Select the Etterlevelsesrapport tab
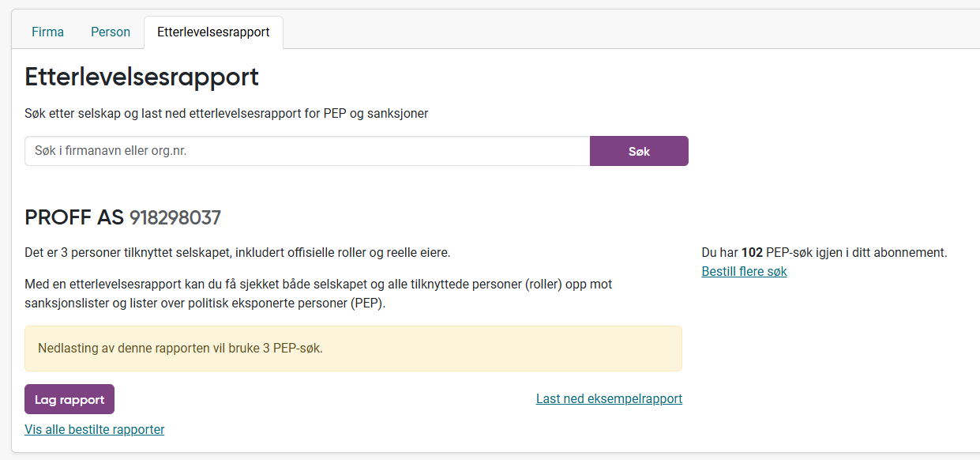 click(213, 32)
